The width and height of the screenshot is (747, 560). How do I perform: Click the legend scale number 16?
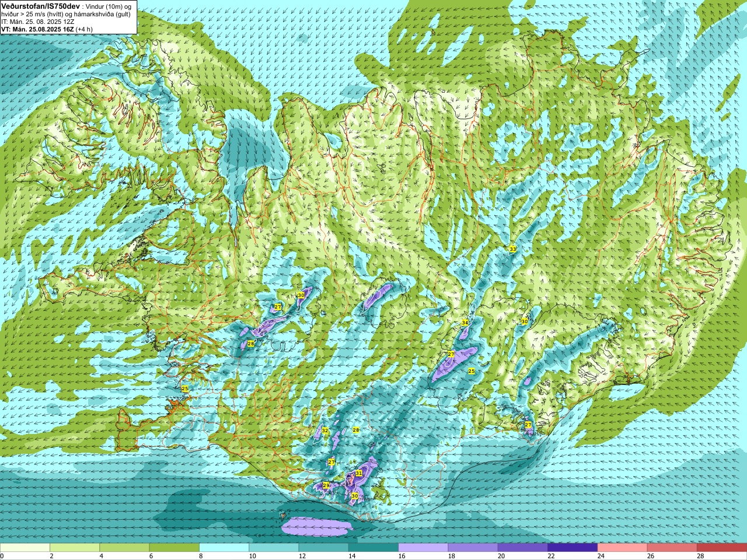click(x=402, y=556)
